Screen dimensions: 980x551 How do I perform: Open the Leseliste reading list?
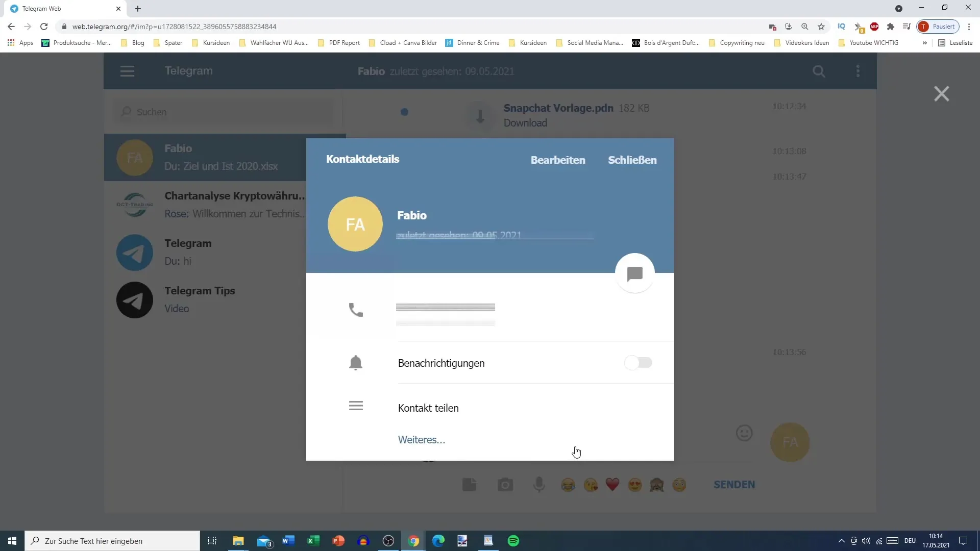click(x=955, y=43)
